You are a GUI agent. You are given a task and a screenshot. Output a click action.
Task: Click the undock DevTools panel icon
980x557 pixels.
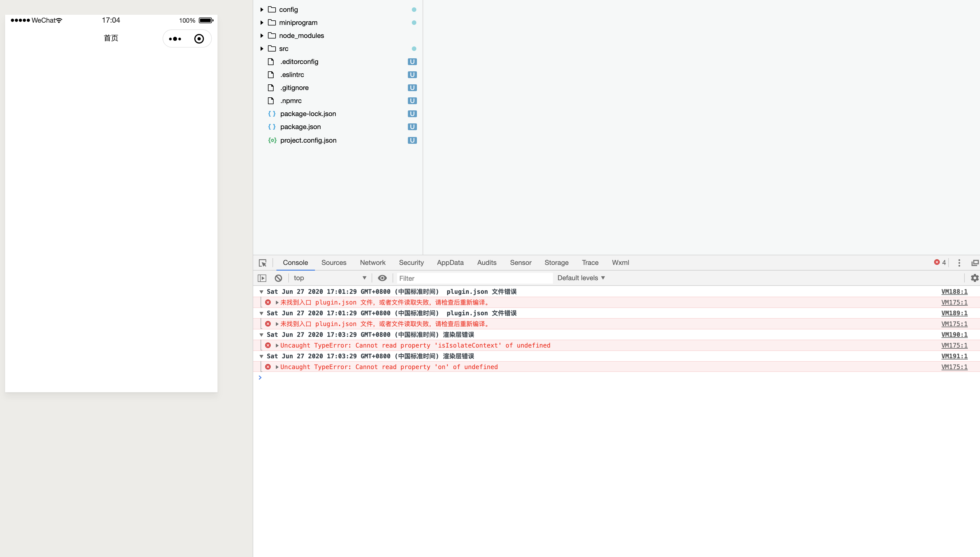tap(975, 263)
